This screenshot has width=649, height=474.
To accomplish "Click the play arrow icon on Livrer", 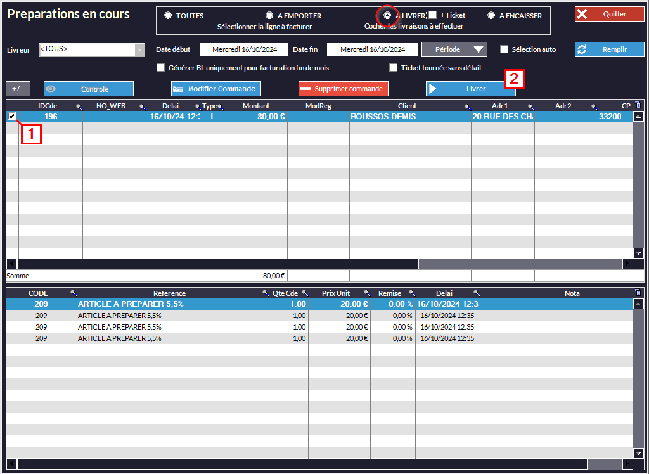I will point(431,89).
